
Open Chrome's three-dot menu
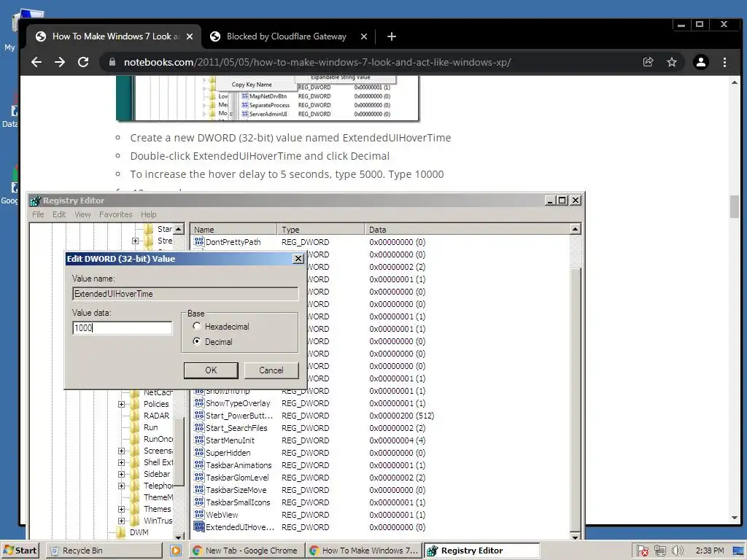pyautogui.click(x=724, y=63)
